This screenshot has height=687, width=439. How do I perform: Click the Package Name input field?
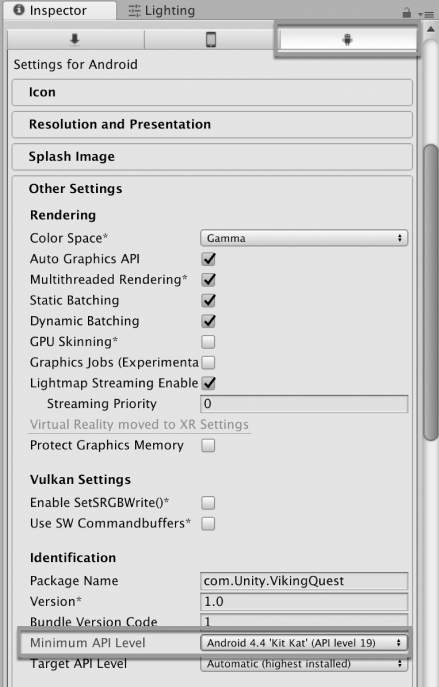pyautogui.click(x=304, y=581)
